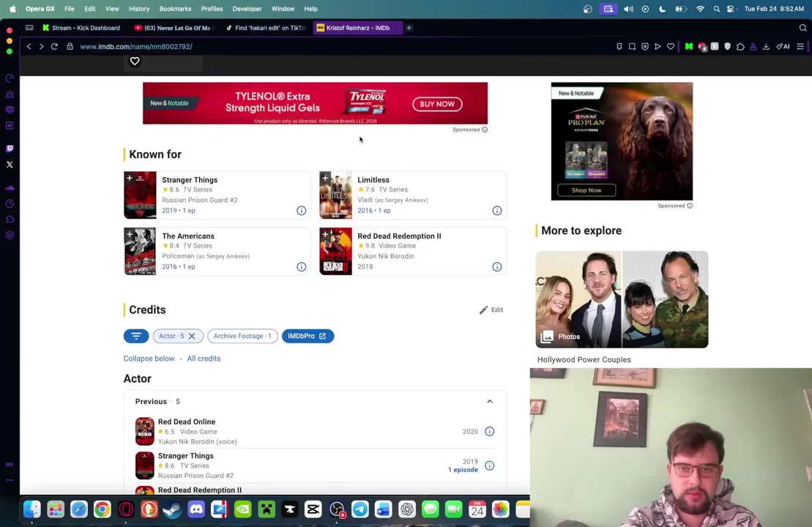
Task: Open the Developer menu
Action: 247,9
